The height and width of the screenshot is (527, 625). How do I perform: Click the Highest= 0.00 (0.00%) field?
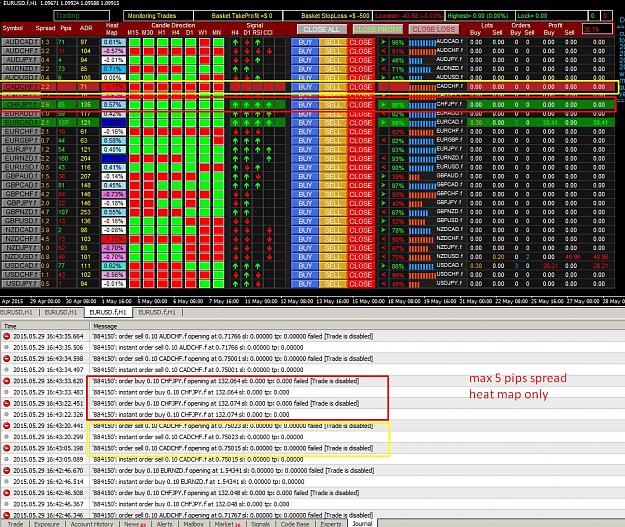[480, 16]
